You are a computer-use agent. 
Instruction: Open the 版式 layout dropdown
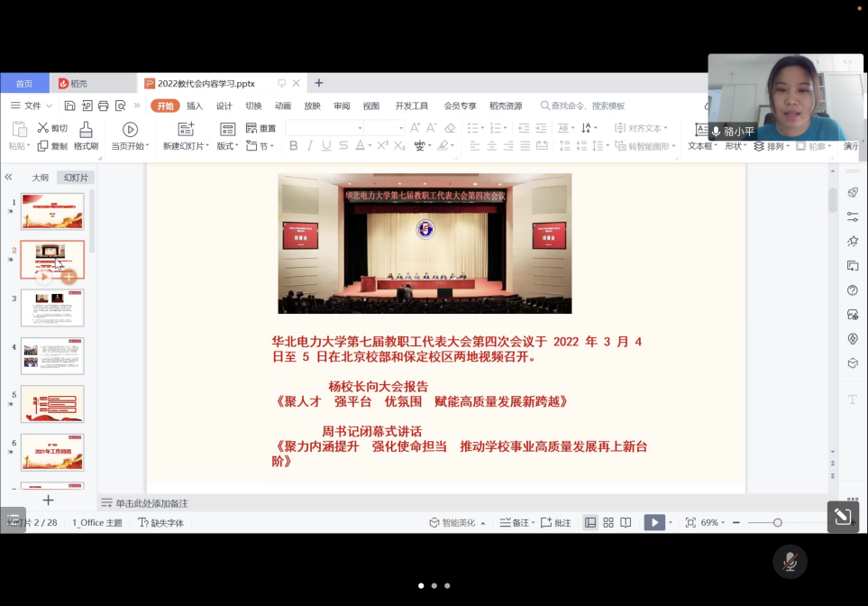tap(225, 146)
